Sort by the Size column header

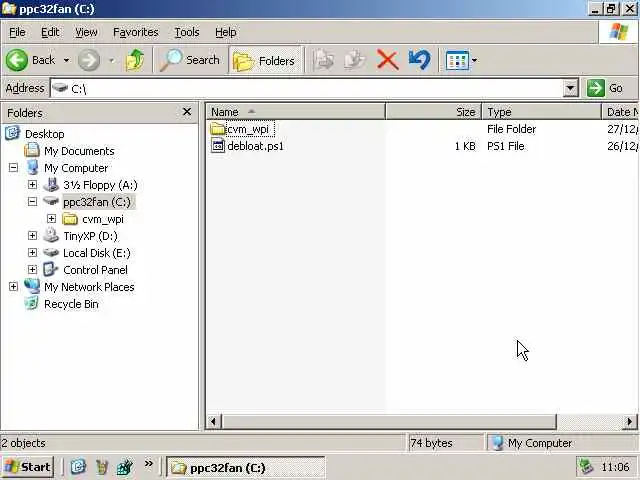[x=433, y=112]
